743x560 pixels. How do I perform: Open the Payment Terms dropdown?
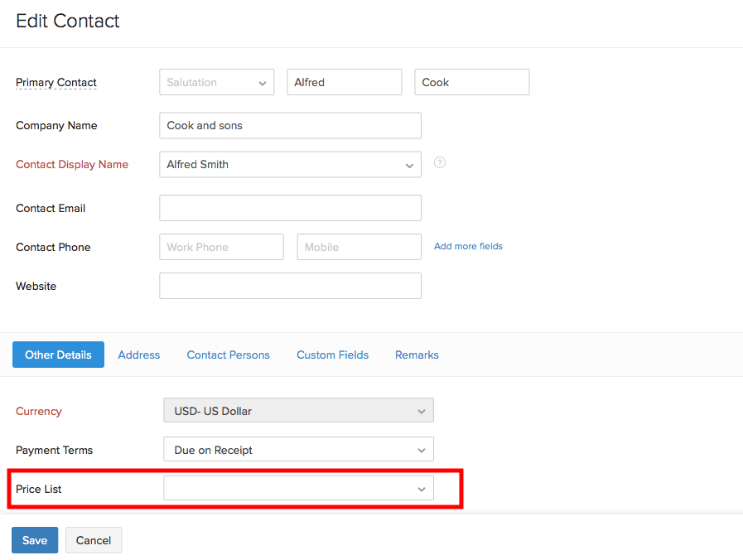click(298, 450)
